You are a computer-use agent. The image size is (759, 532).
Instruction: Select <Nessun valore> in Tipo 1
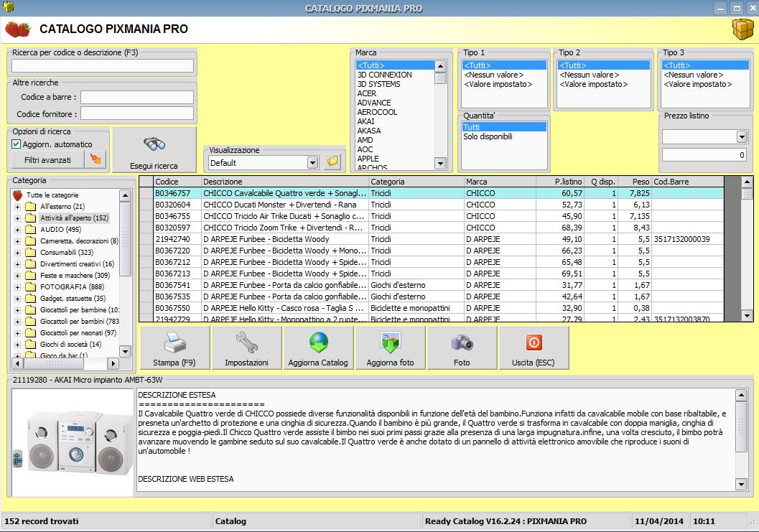click(x=503, y=75)
